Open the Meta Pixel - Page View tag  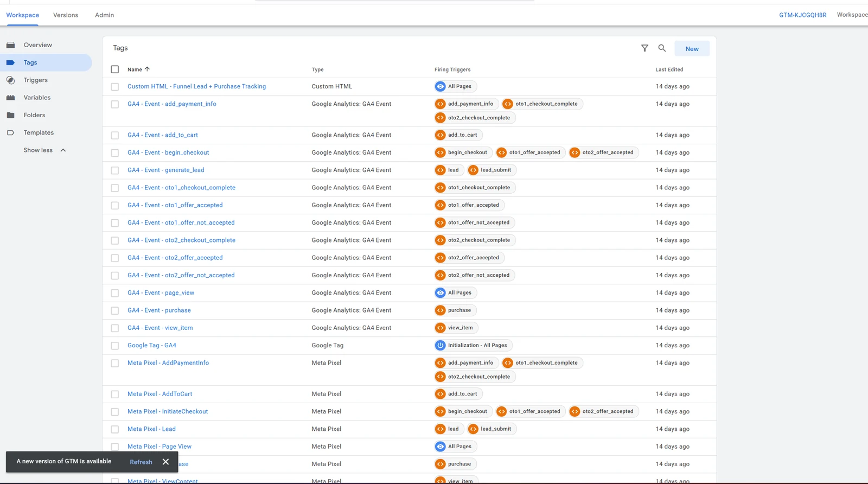[x=159, y=447]
